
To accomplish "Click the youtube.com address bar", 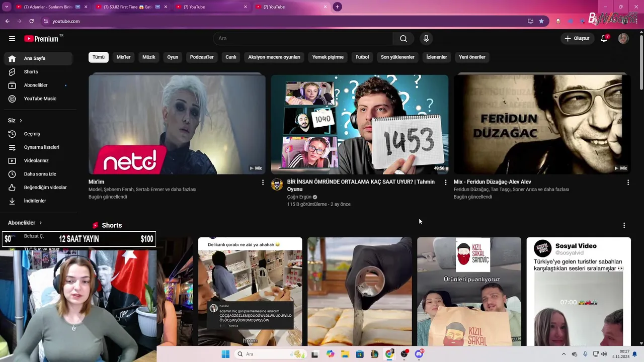I will click(x=282, y=21).
